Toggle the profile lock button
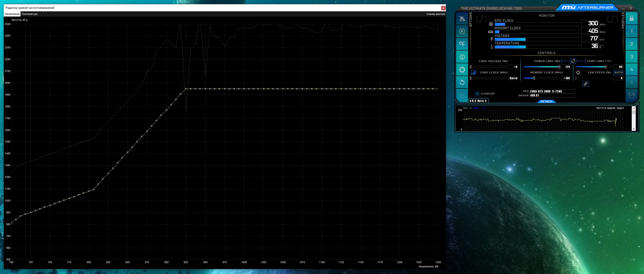This screenshot has height=274, width=644. point(632,18)
